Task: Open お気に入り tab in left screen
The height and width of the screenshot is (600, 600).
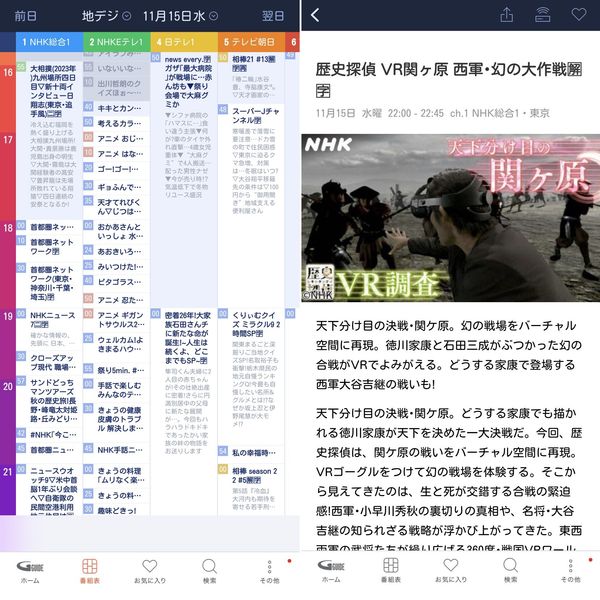Action: [x=150, y=572]
